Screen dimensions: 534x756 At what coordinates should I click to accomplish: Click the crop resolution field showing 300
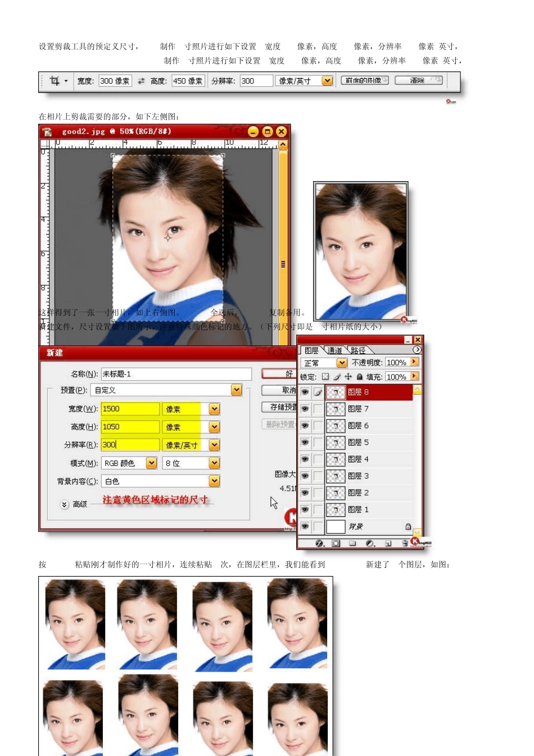tap(256, 81)
